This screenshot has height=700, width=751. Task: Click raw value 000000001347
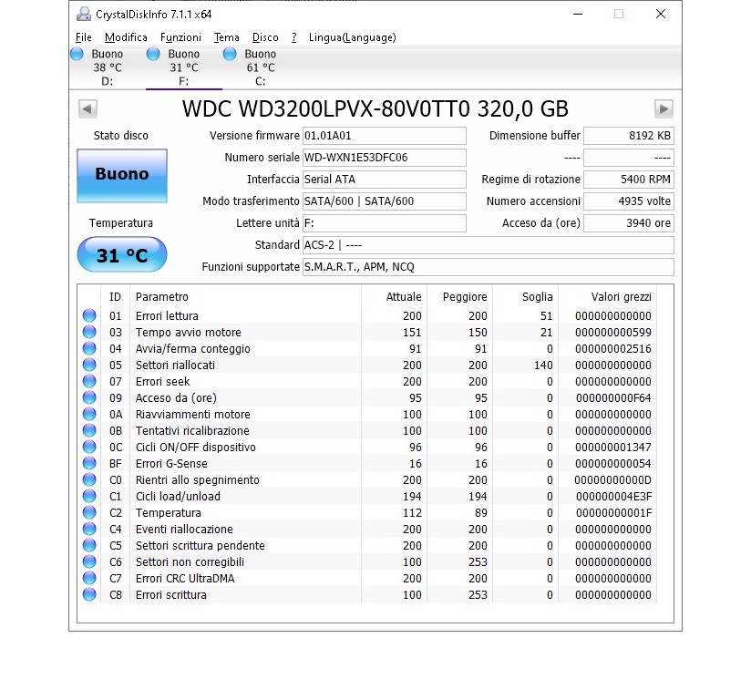613,447
